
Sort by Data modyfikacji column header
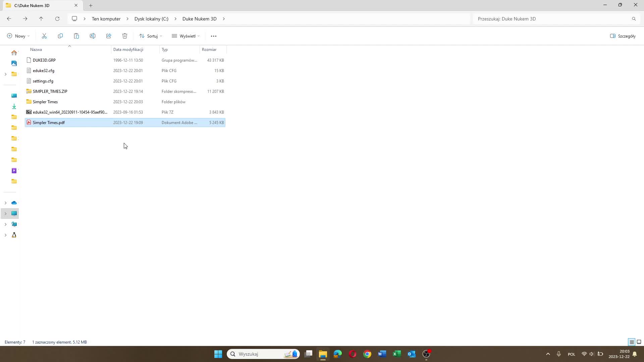coord(128,50)
